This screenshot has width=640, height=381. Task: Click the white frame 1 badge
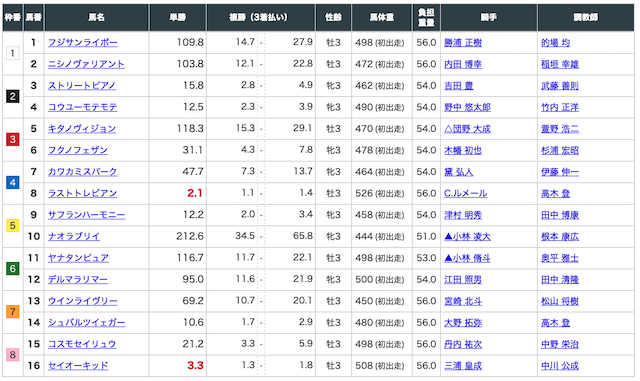[13, 53]
